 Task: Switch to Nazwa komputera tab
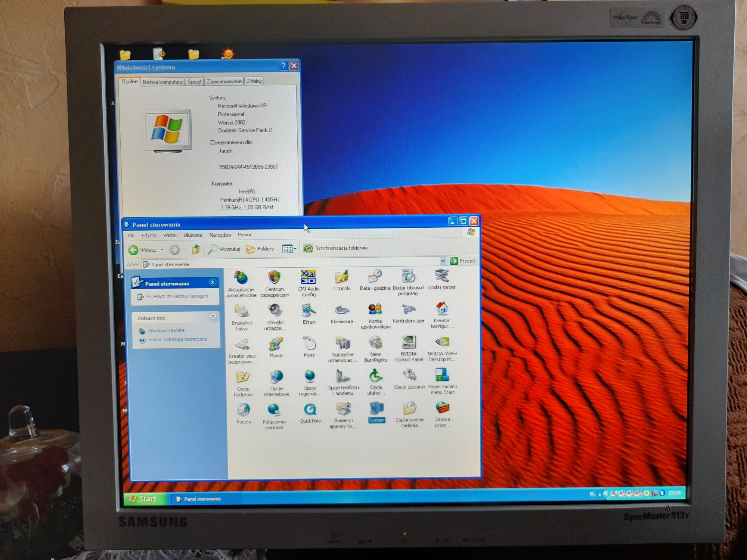[x=162, y=82]
